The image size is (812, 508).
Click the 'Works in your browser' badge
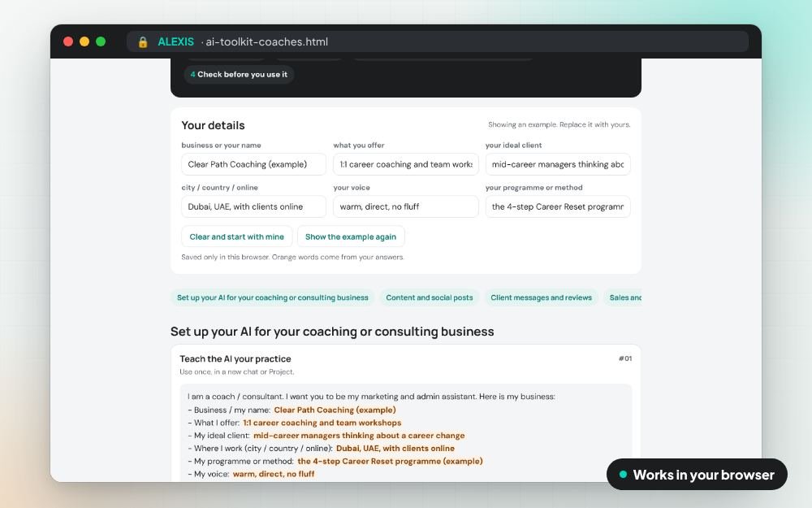697,475
